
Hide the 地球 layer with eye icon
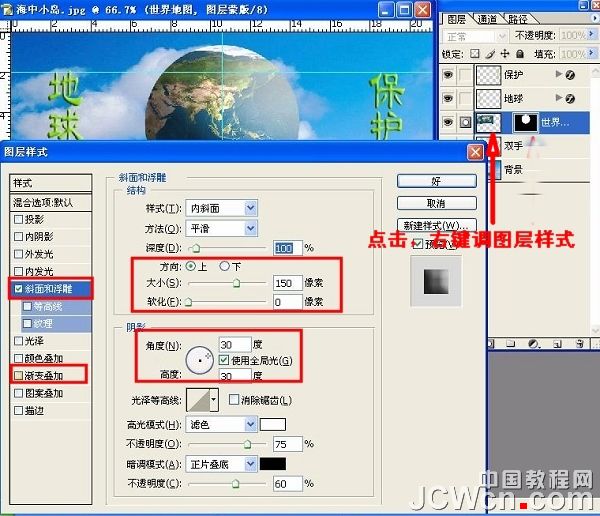point(447,99)
